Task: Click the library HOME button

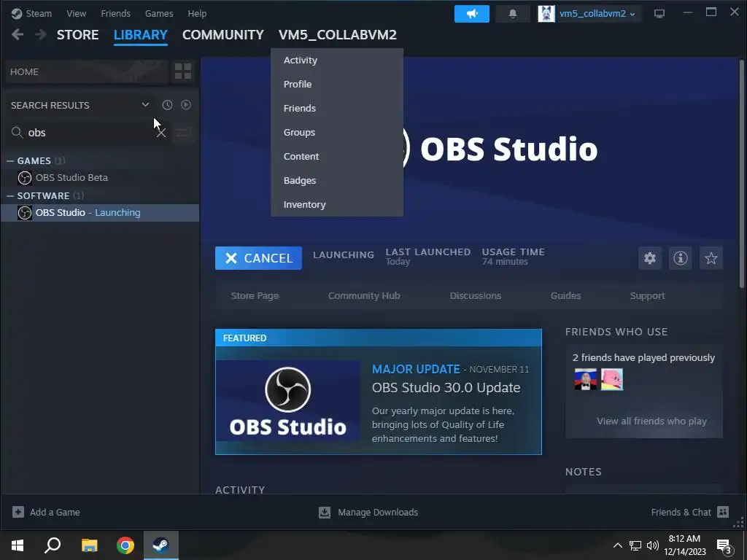Action: [87, 71]
